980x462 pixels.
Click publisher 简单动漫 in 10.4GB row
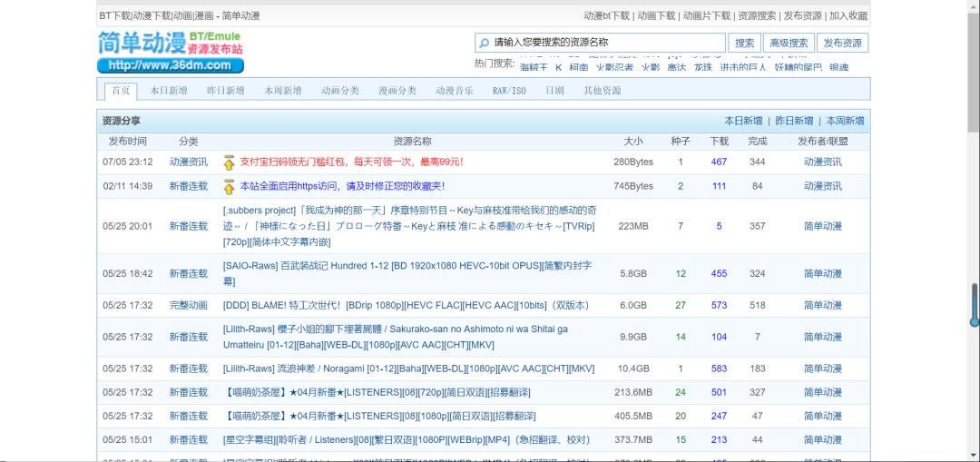(822, 369)
